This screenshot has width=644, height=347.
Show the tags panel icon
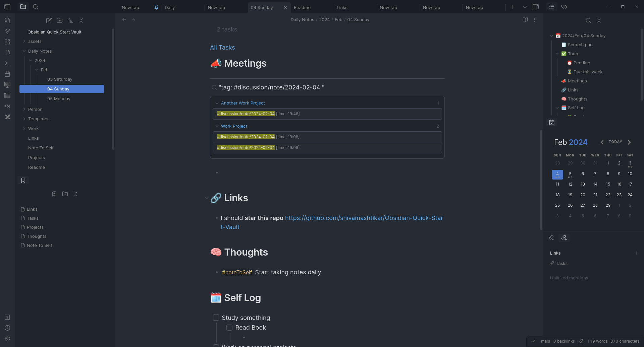click(x=564, y=7)
